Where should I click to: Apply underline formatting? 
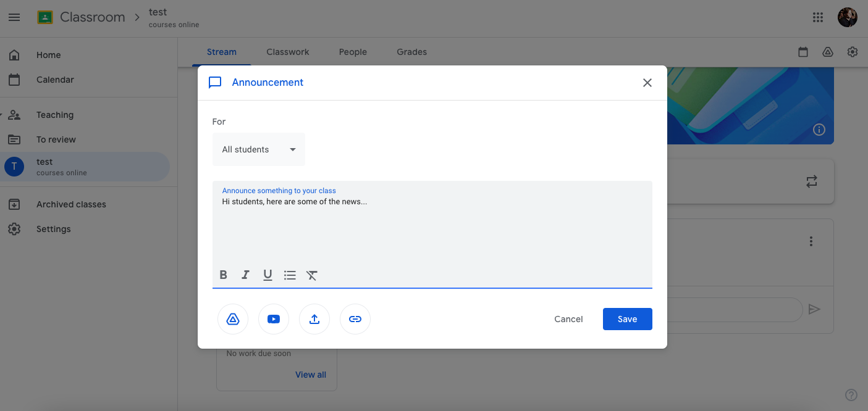point(268,275)
